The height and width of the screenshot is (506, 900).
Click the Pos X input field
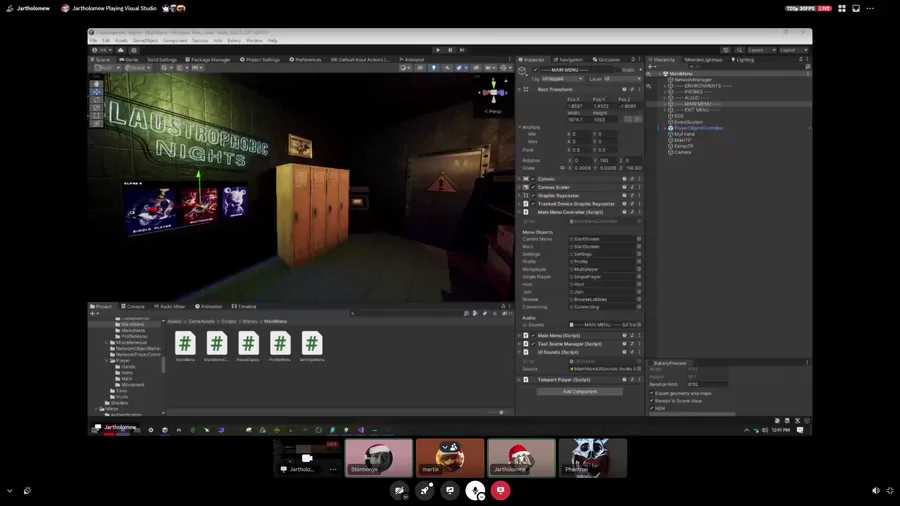click(579, 106)
